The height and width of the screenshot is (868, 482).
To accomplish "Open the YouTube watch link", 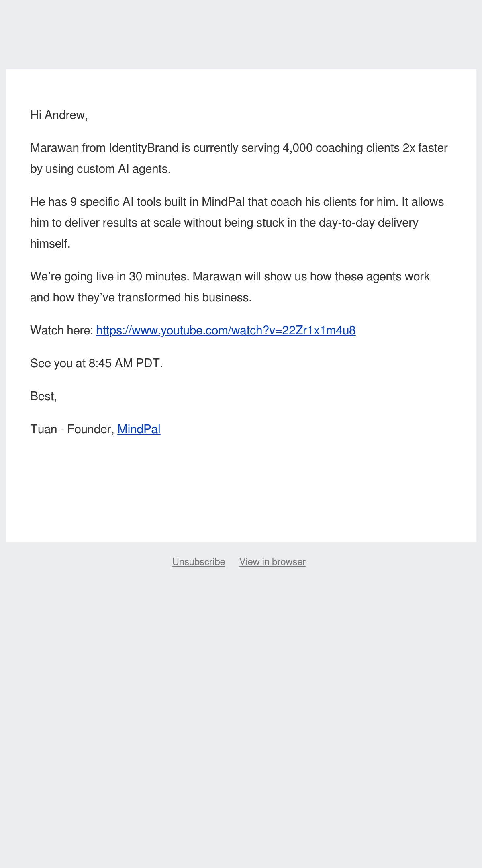I will pos(226,330).
